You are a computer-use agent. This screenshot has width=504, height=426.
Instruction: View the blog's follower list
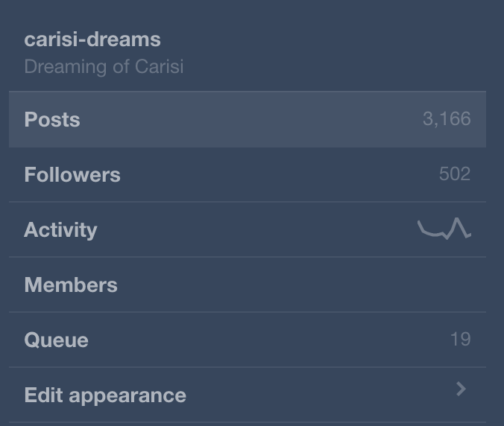click(x=72, y=174)
